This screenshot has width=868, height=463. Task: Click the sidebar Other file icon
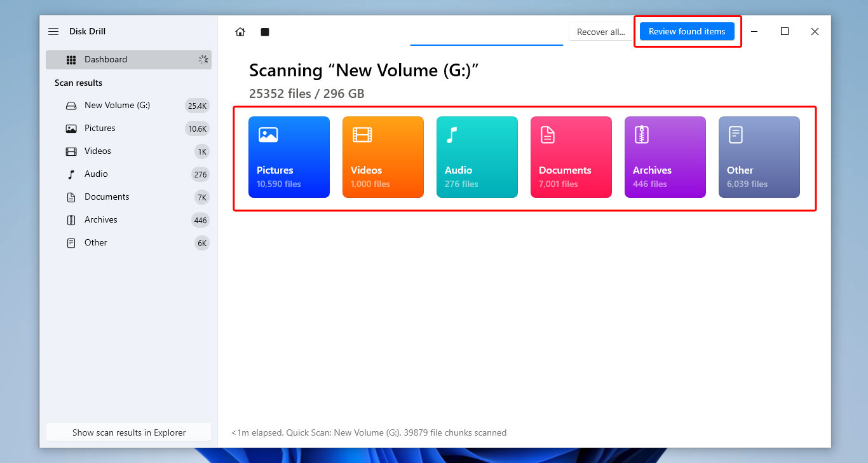pyautogui.click(x=71, y=243)
